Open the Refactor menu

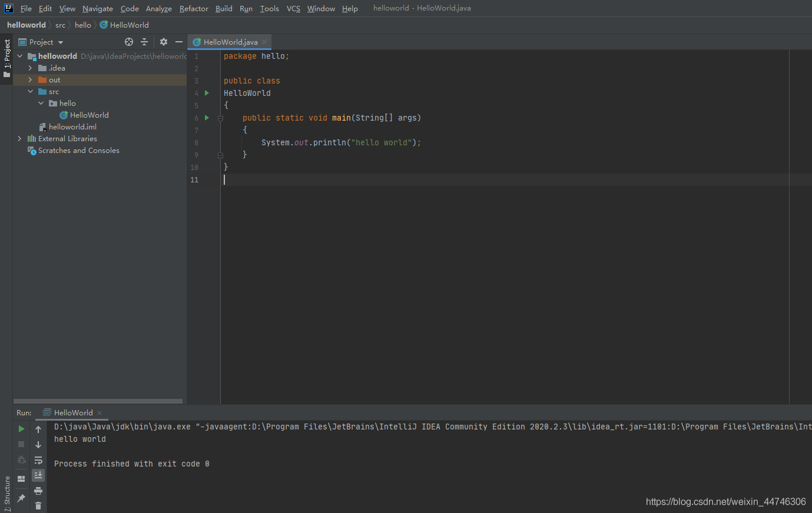[x=194, y=8]
